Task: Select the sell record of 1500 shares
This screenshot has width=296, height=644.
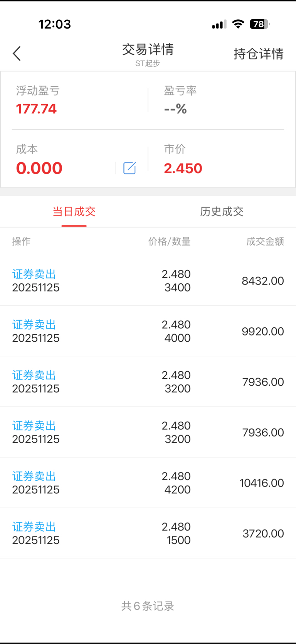Action: (148, 533)
